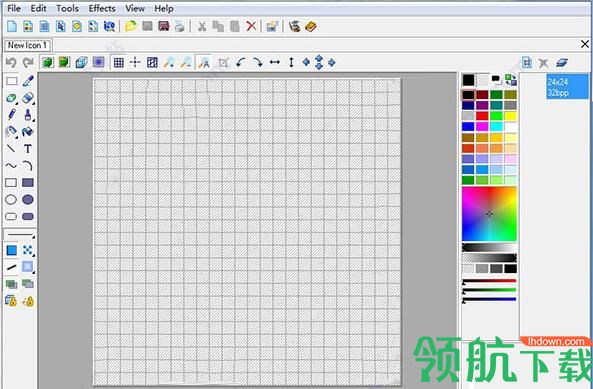Flip the image horizontally
The height and width of the screenshot is (389, 593).
tap(275, 62)
